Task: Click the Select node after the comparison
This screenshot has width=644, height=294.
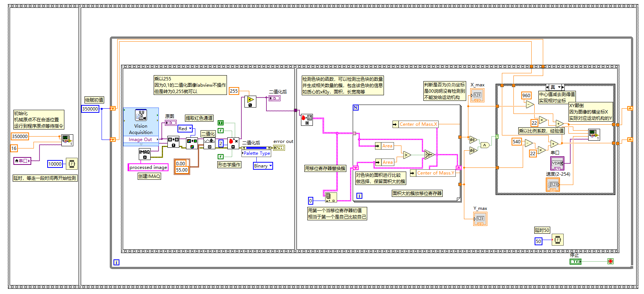Action: pos(429,154)
